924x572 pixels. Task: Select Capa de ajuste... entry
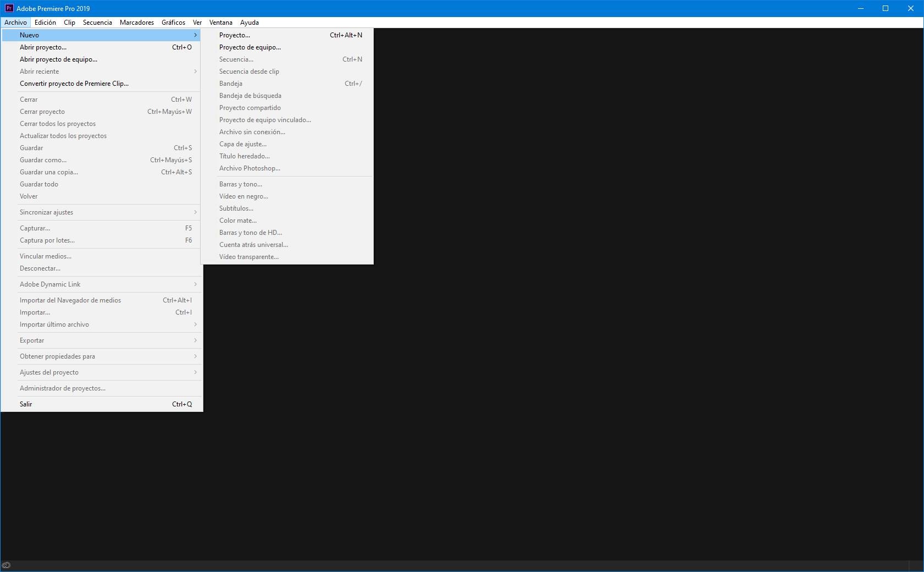[x=287, y=144]
